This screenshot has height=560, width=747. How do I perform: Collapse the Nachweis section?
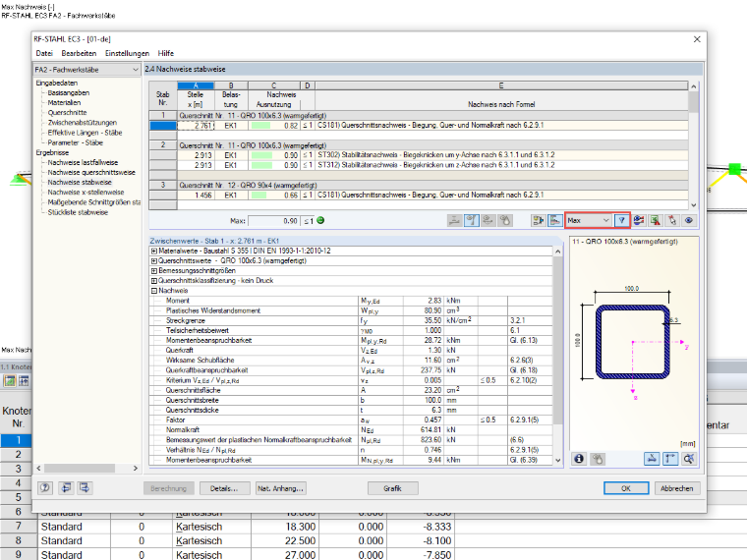pyautogui.click(x=154, y=291)
